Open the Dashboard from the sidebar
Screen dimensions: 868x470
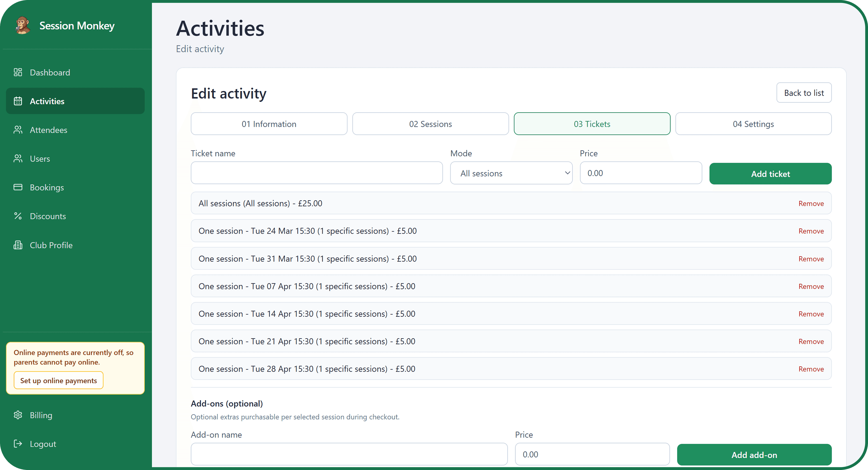[50, 72]
